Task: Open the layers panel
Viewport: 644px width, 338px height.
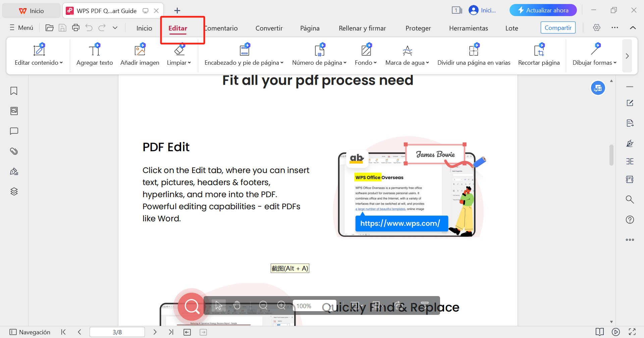Action: click(14, 191)
